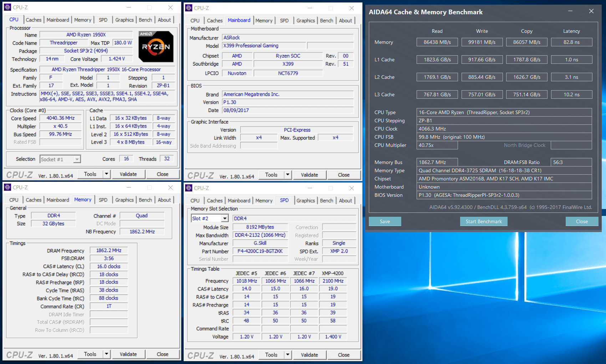The image size is (606, 364).
Task: Select About tab in SPD window
Action: [345, 201]
